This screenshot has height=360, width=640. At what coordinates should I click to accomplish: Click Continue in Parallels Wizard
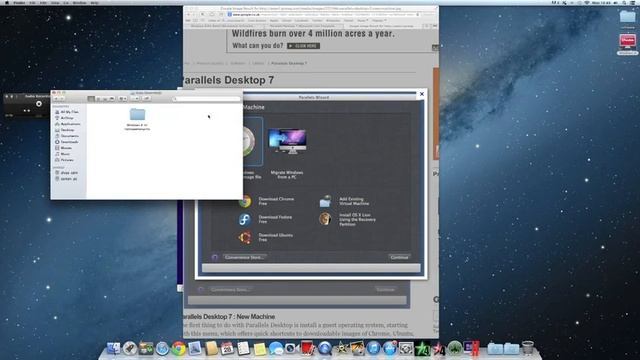coord(399,258)
